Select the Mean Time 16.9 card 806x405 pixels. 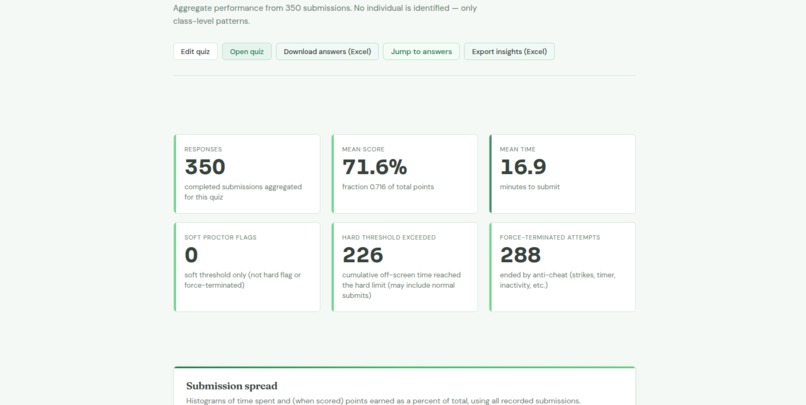click(562, 174)
